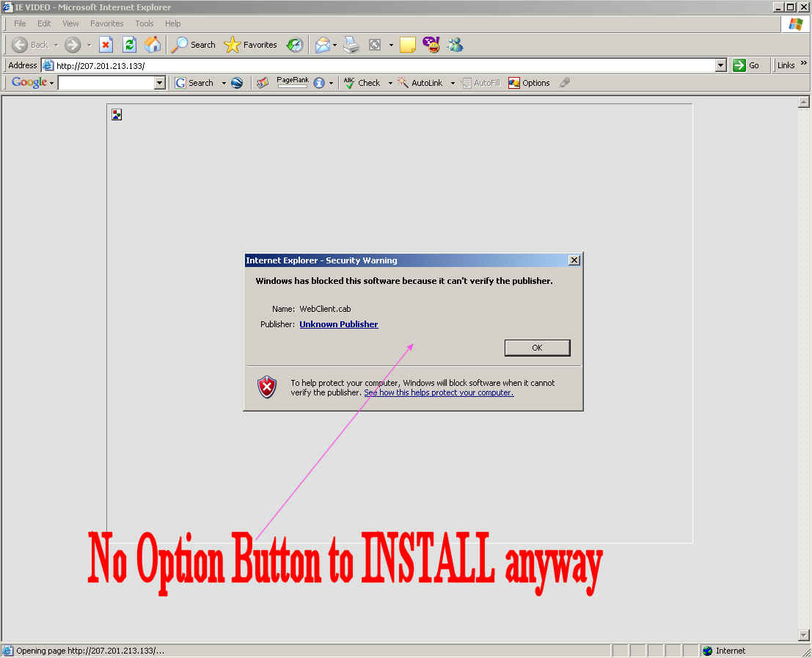Launch Yahoo Messenger icon in toolbar

(431, 45)
